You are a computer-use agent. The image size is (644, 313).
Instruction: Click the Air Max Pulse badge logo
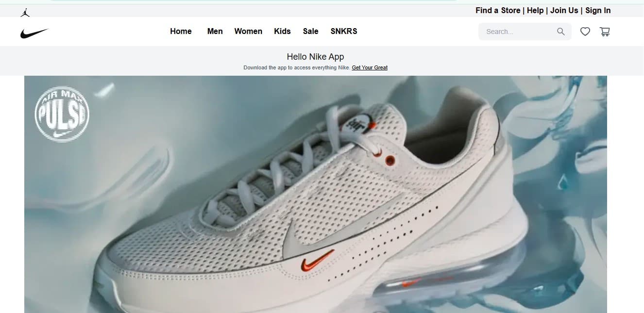pos(62,115)
